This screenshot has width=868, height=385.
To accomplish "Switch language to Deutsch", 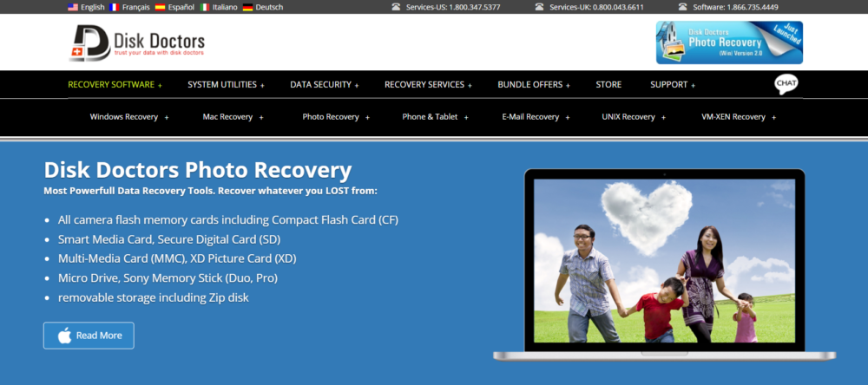I will click(269, 7).
